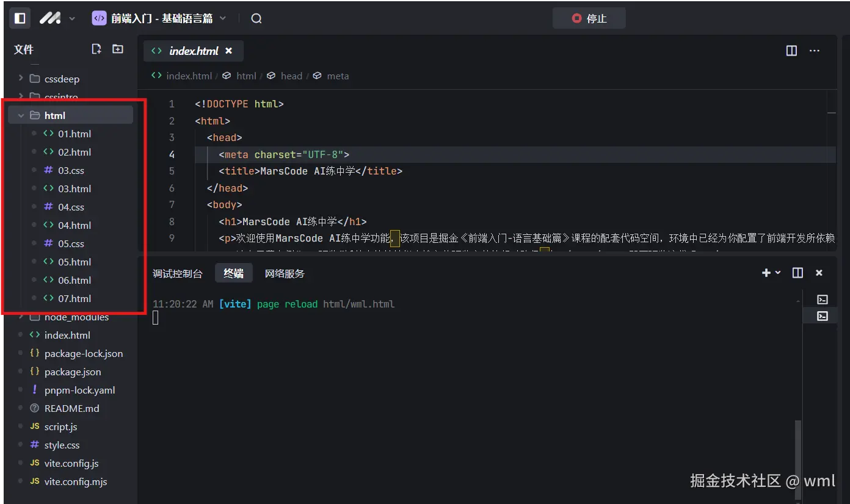The image size is (850, 504).
Task: Close the bottom terminal panel
Action: point(819,273)
